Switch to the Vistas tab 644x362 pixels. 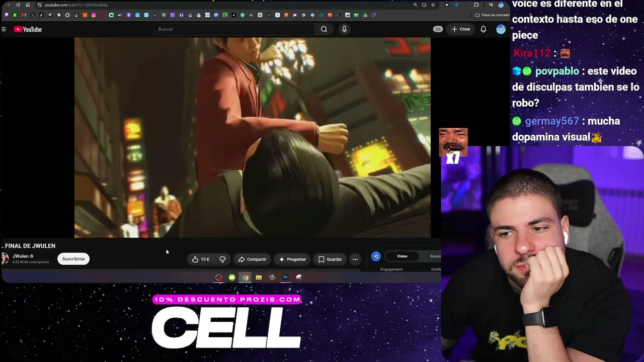402,256
